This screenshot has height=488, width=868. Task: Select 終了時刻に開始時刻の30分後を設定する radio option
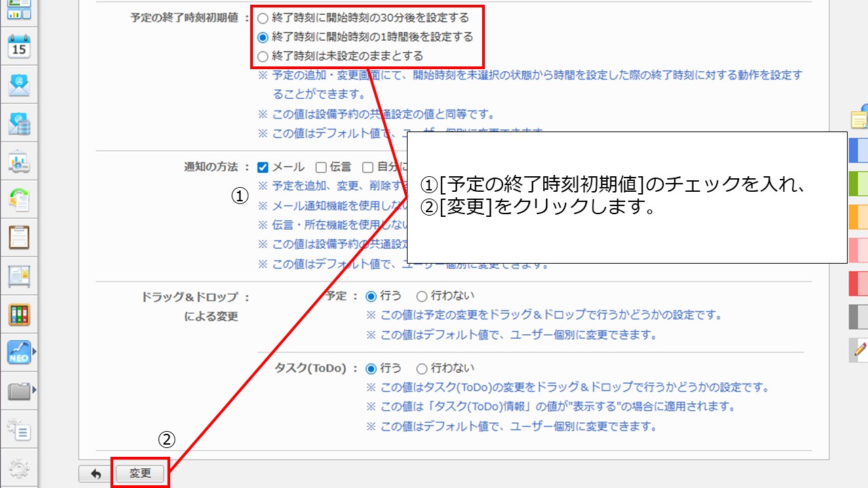[263, 18]
